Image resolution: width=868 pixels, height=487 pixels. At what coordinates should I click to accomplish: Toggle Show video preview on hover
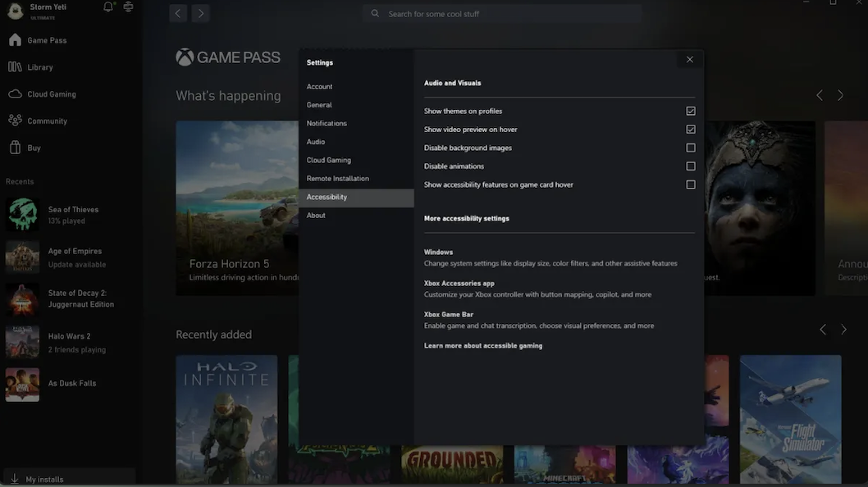click(x=690, y=130)
